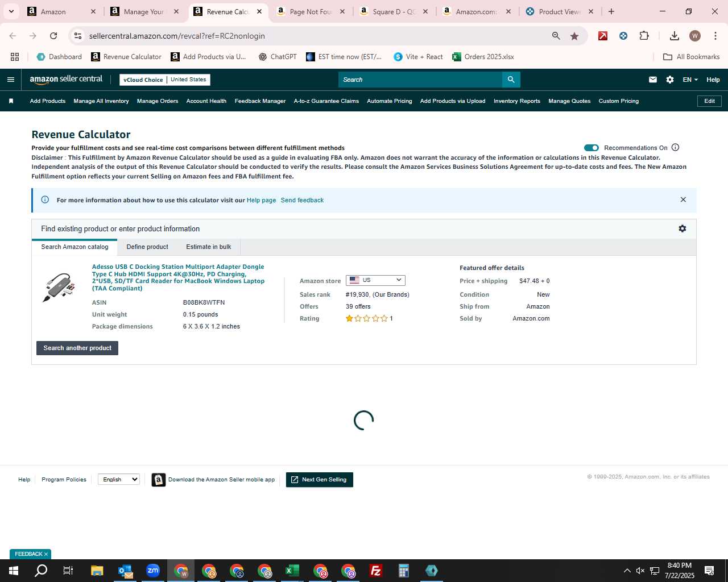
Task: Click the Amazon Seller Central logo
Action: (66, 80)
